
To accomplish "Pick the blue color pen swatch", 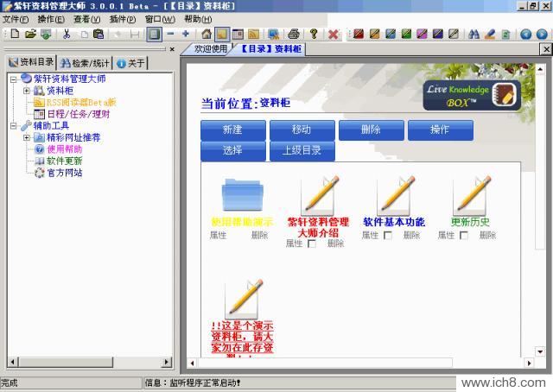I will pyautogui.click(x=391, y=35).
